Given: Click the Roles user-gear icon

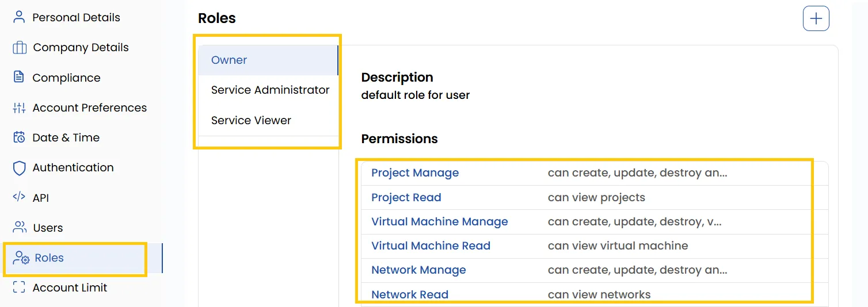Looking at the screenshot, I should coord(21,258).
